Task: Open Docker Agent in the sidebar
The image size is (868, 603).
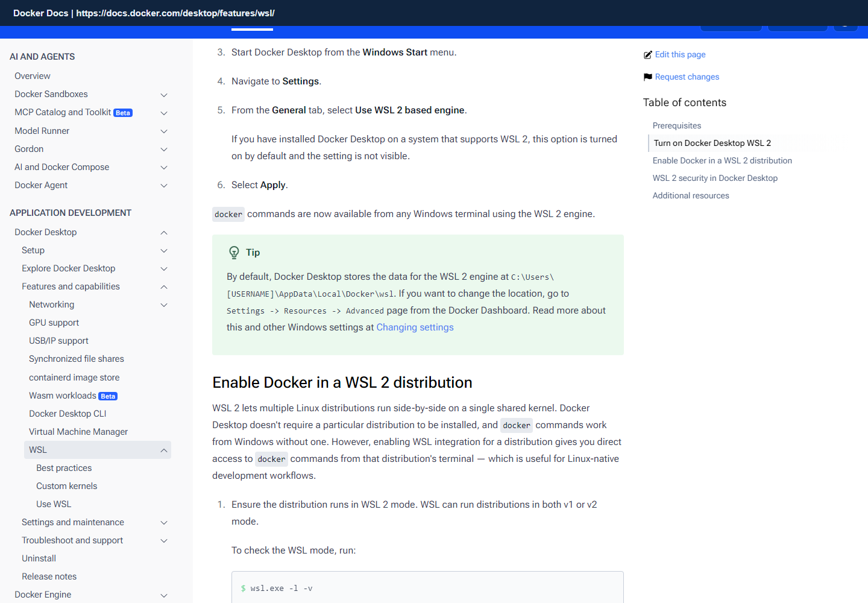Action: (41, 185)
